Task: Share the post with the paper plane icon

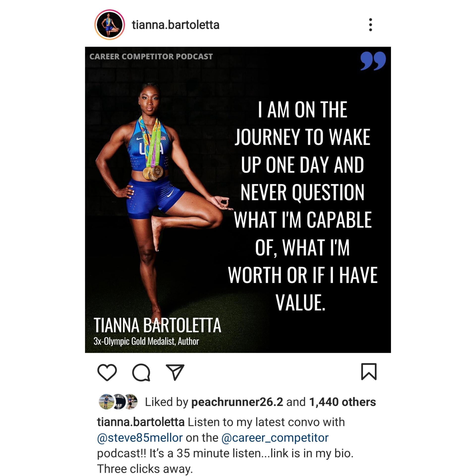Action: (175, 372)
